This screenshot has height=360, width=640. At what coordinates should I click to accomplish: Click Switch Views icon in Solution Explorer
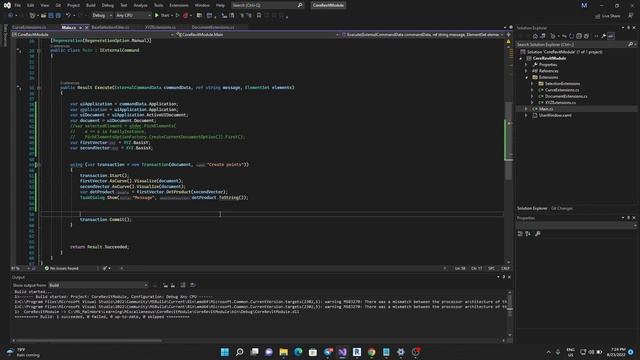click(x=542, y=36)
